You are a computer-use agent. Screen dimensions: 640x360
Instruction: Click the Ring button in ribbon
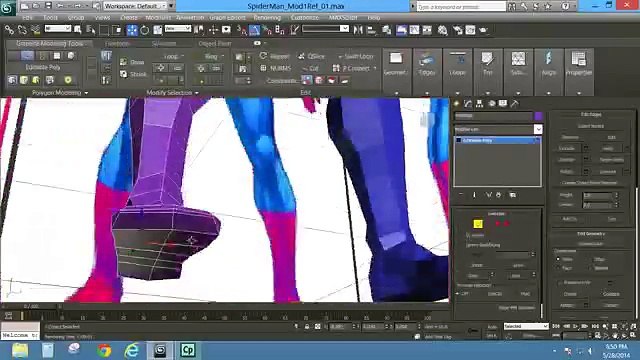coord(212,56)
